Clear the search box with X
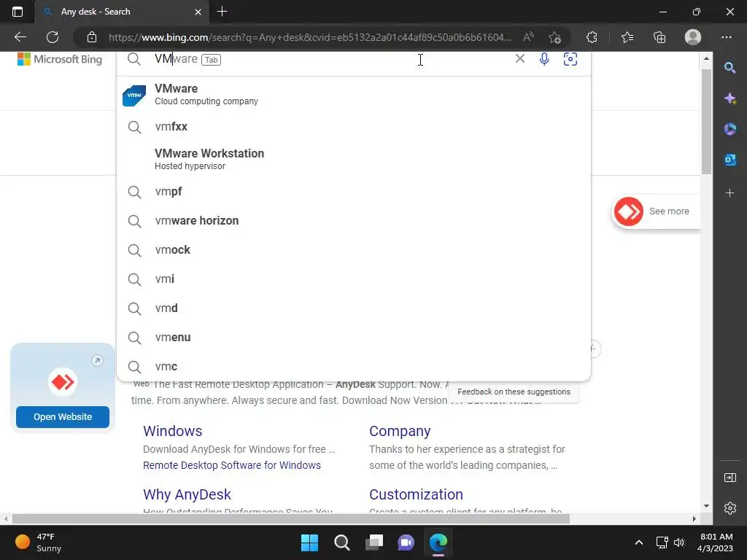 point(519,58)
